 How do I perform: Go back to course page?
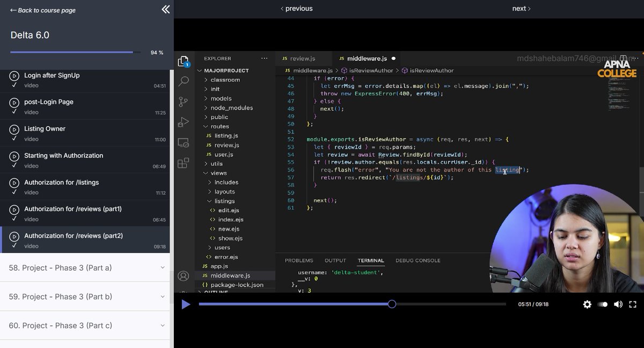[43, 10]
